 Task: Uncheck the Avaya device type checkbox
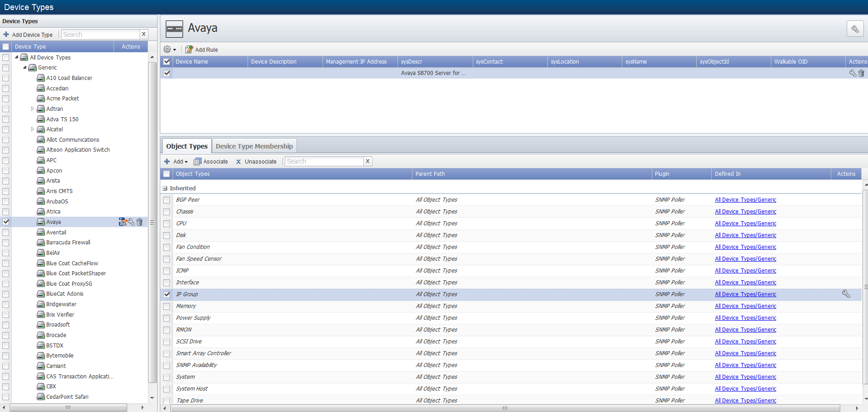tap(6, 222)
